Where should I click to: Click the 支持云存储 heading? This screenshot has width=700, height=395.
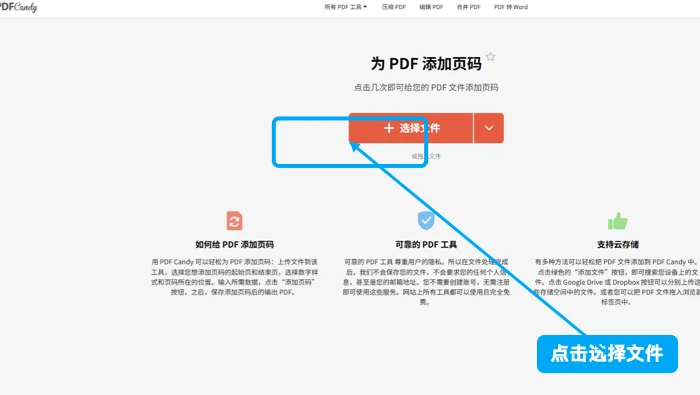[x=618, y=245]
